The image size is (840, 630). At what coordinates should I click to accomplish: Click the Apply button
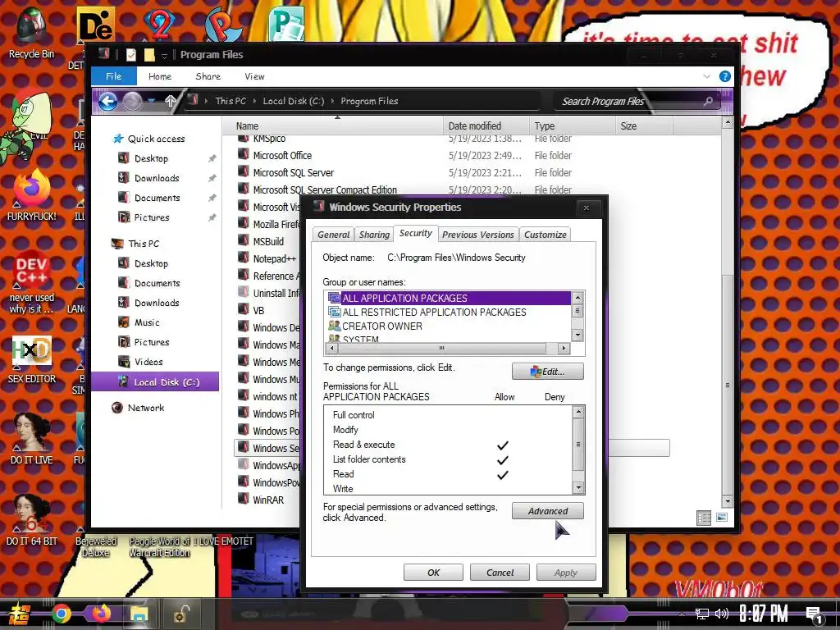(x=566, y=572)
